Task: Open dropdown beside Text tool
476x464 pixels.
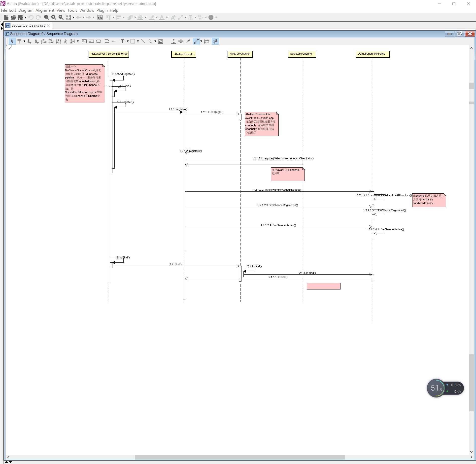Action: click(128, 41)
